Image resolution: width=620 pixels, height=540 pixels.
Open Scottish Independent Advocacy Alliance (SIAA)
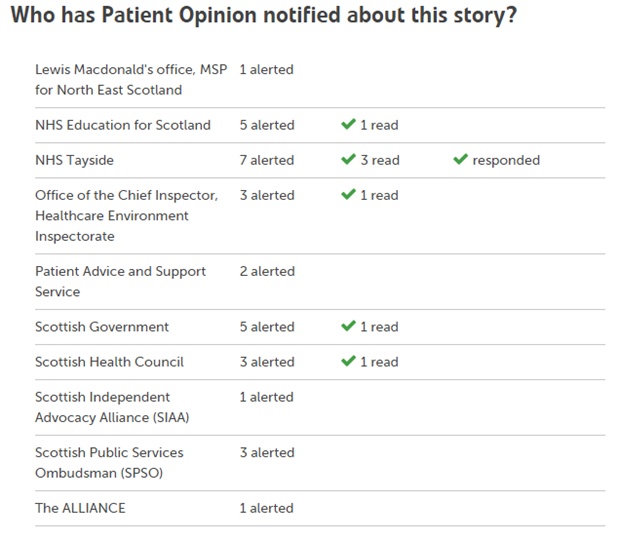(112, 407)
